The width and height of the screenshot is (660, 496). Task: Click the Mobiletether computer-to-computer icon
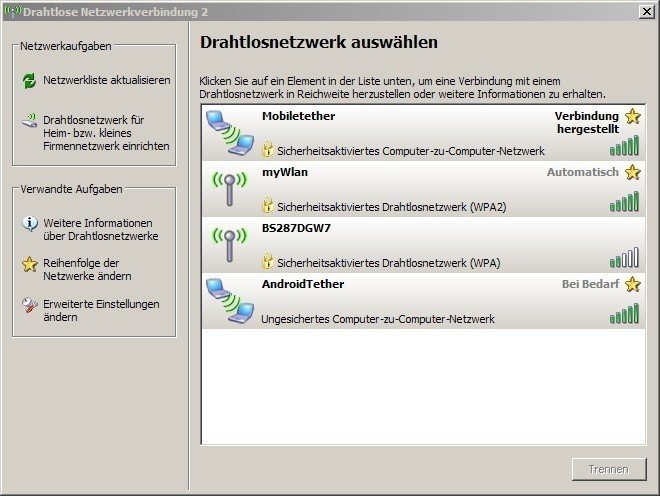point(230,133)
